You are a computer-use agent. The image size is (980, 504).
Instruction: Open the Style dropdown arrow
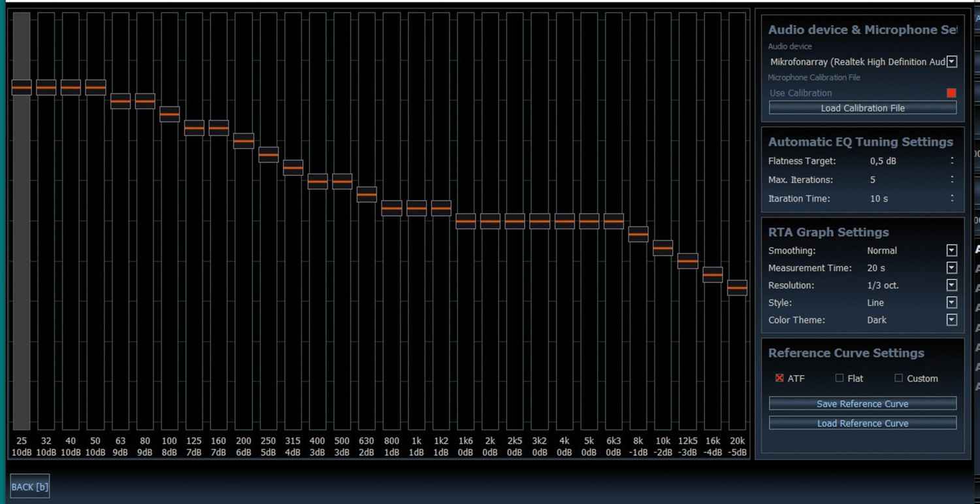click(x=952, y=303)
